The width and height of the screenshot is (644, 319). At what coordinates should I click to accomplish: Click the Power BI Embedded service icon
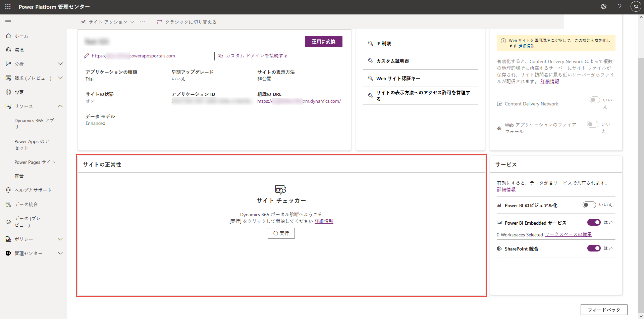[x=499, y=223]
